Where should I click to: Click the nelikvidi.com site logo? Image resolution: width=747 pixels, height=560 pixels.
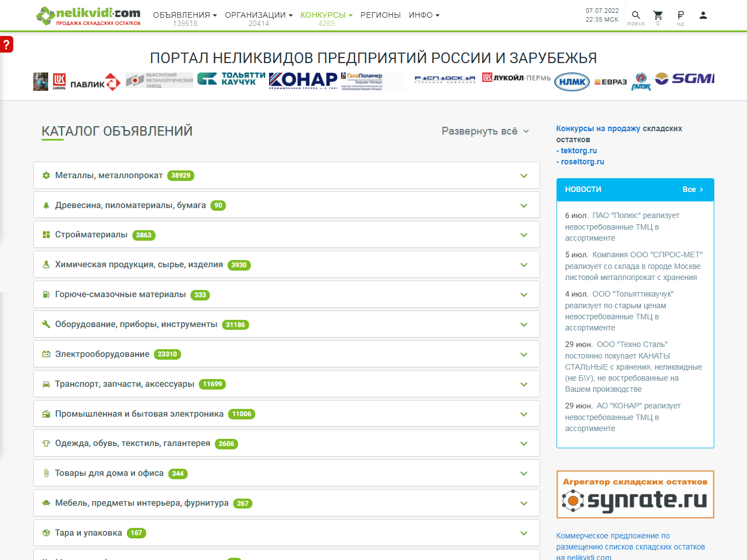pos(88,16)
